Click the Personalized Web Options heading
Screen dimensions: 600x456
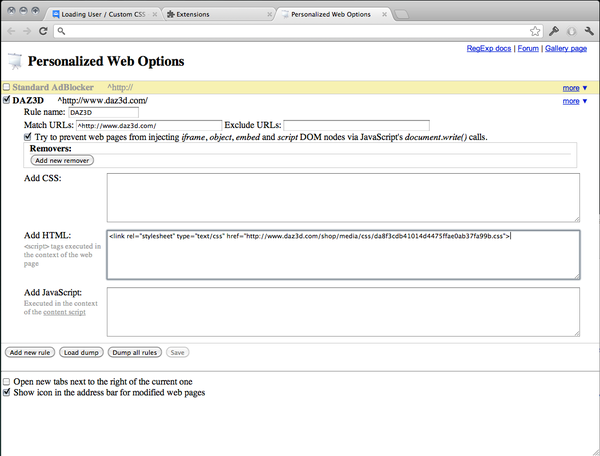pos(106,61)
